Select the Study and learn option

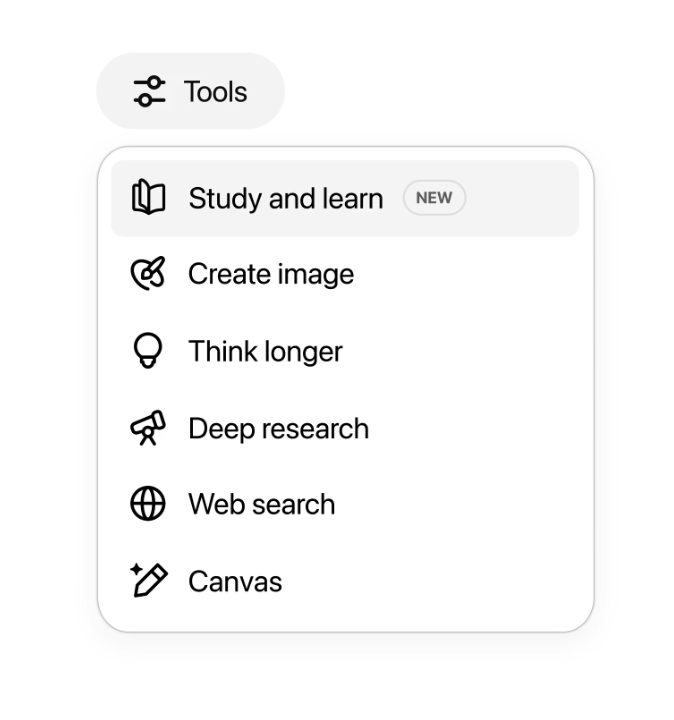[x=345, y=198]
